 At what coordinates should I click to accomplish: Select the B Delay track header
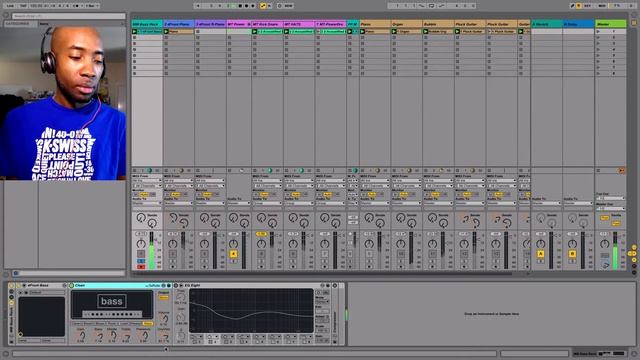578,24
